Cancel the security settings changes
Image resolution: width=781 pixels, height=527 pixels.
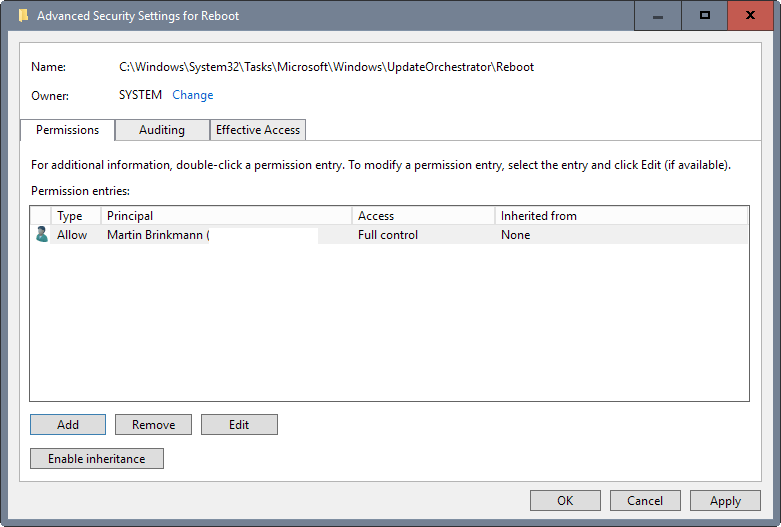645,501
